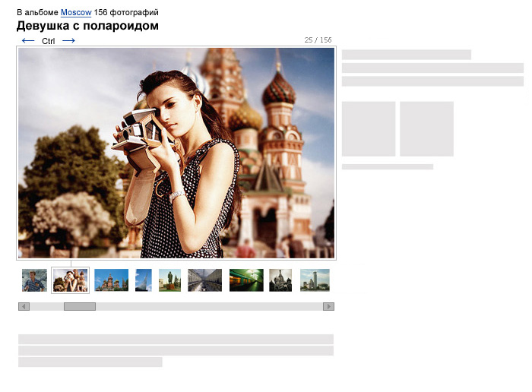Viewport: 532px width, 392px height.
Task: Open the arcade gallery interior thumbnail
Action: pyautogui.click(x=204, y=280)
